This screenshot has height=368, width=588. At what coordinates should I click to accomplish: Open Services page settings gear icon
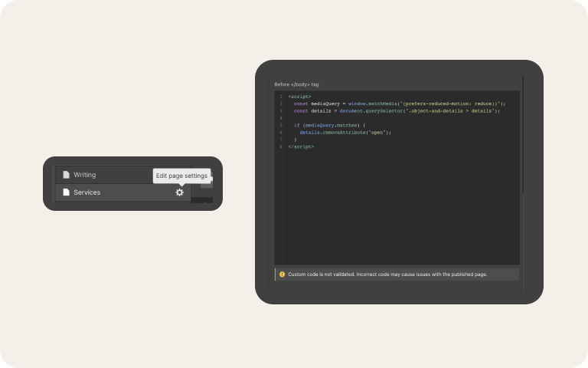coord(180,192)
